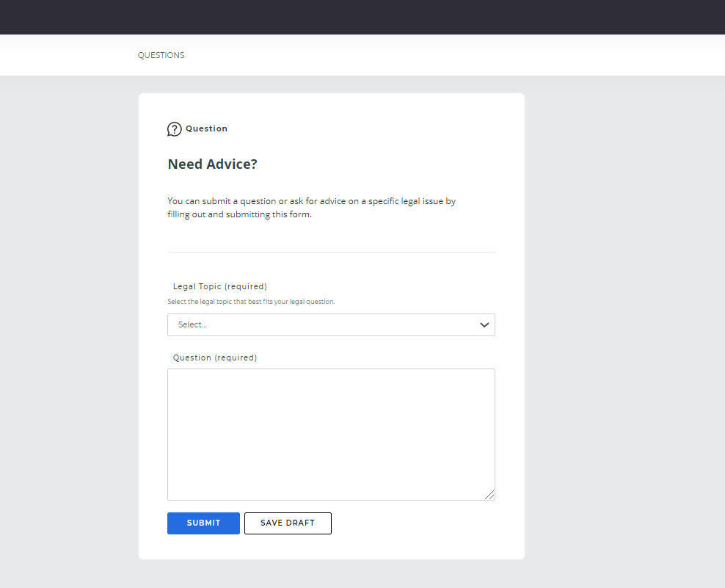
Task: Click empty card space below SUBMIT
Action: [331, 547]
